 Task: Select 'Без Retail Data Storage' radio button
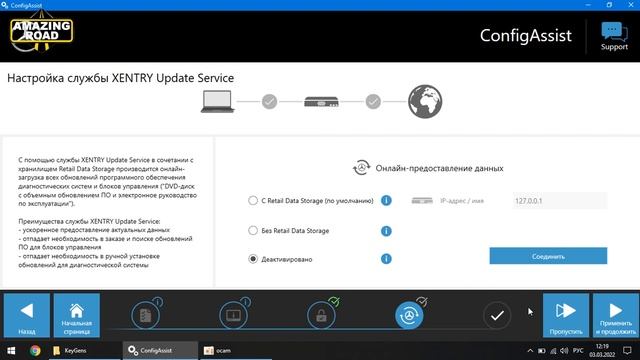click(x=253, y=230)
